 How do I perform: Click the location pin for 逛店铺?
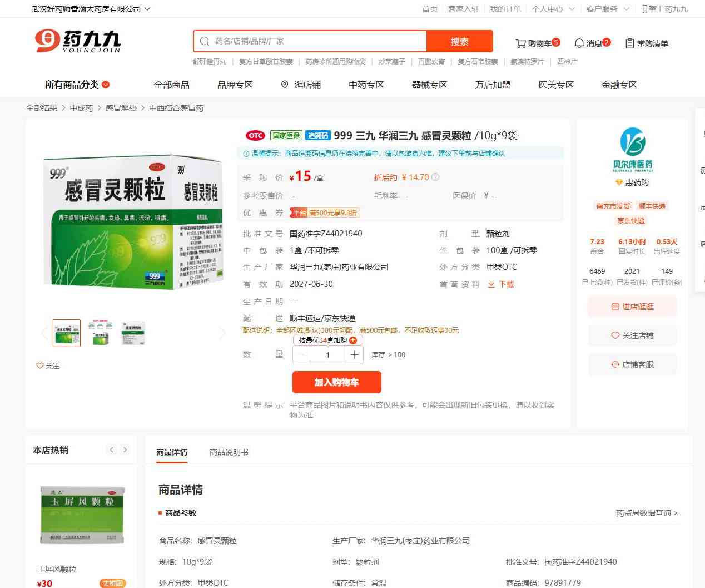285,85
